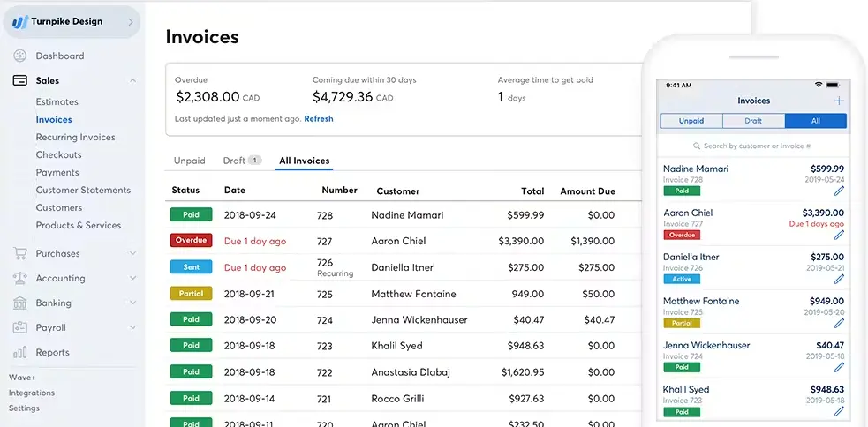Open Settings in sidebar
The image size is (868, 427).
24,408
